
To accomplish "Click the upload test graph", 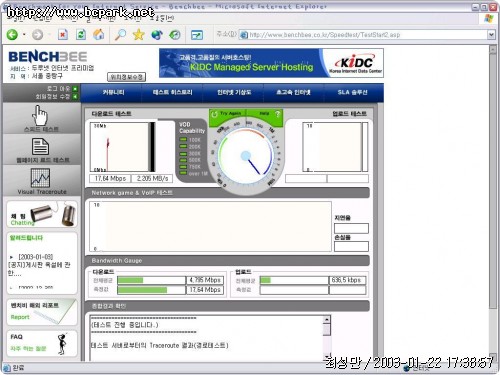I will [335, 147].
